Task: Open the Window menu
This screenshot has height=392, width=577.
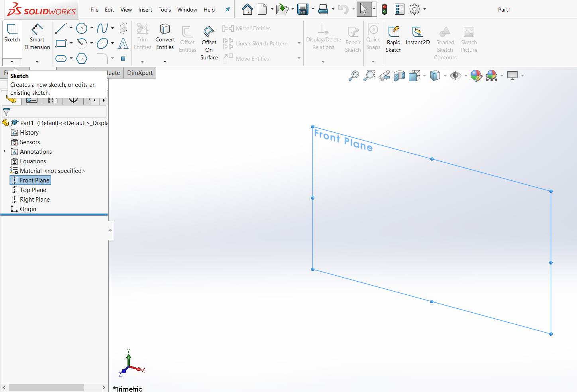Action: [x=187, y=10]
